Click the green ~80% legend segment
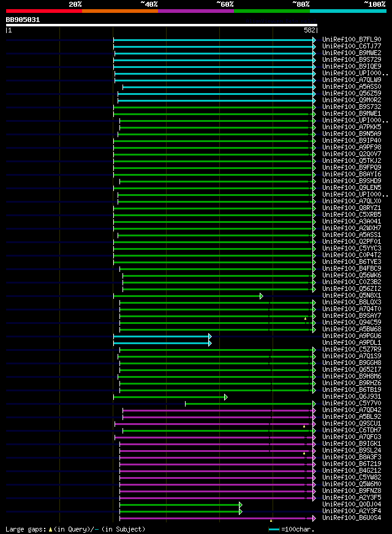The height and width of the screenshot is (534, 392). pos(272,11)
